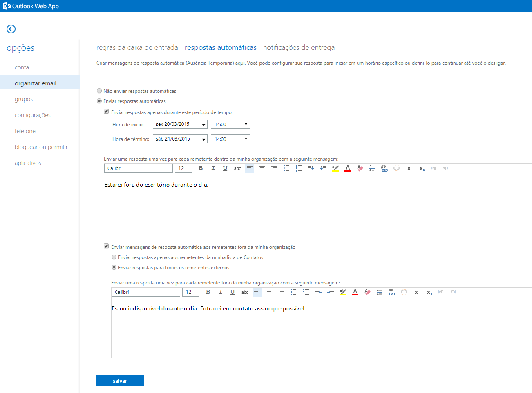Image resolution: width=532 pixels, height=393 pixels.
Task: Open the 14:00 dropdown beside Hora de início
Action: pyautogui.click(x=230, y=124)
